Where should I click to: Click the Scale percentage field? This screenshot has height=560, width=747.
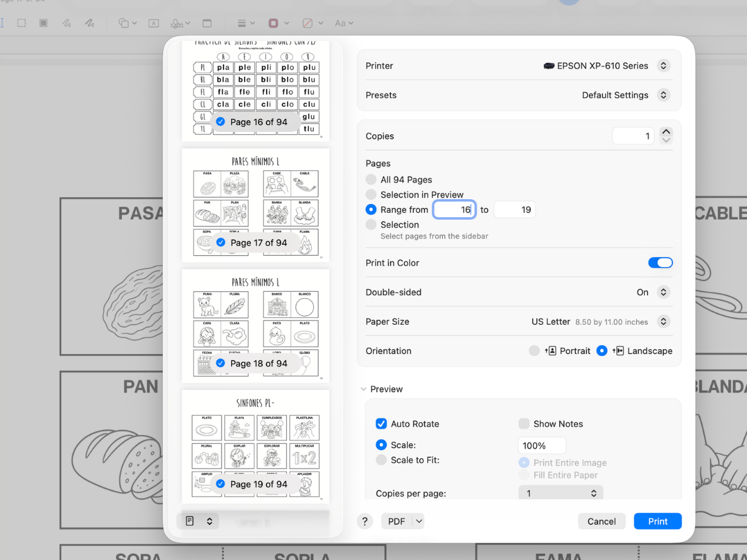[542, 446]
